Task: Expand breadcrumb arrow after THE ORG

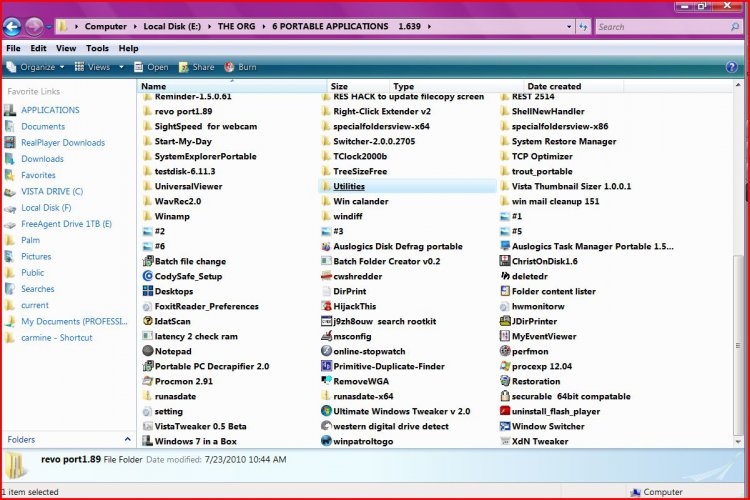Action: point(264,26)
